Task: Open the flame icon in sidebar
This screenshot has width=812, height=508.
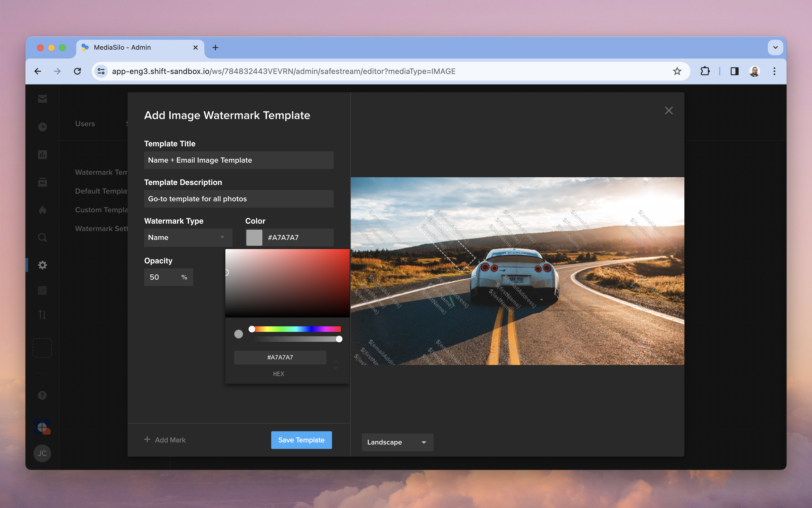Action: coord(42,210)
